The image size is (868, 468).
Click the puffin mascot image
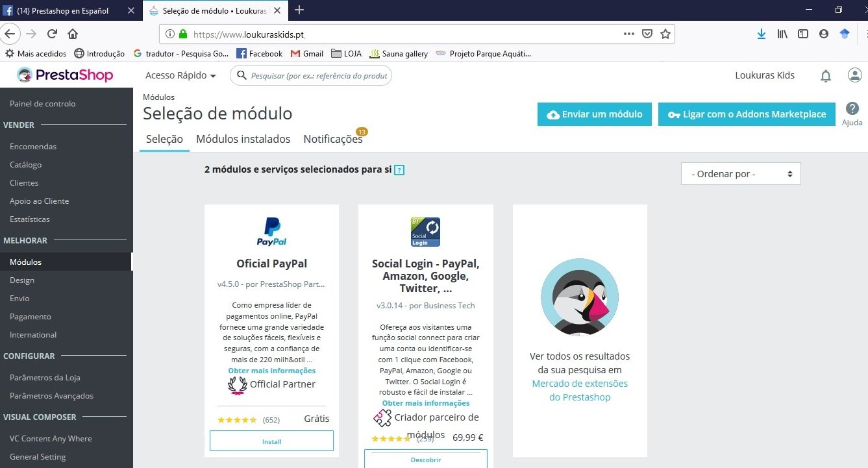(579, 297)
